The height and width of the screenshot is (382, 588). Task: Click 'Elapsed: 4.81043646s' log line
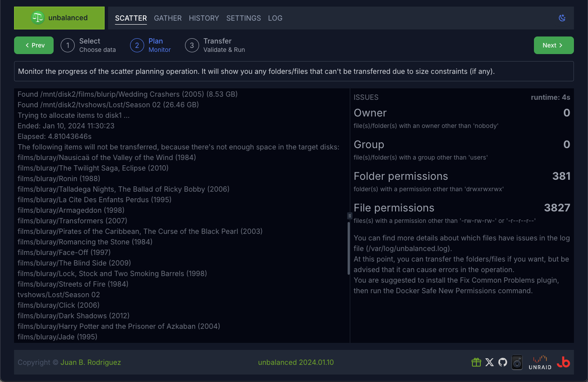[x=54, y=136]
